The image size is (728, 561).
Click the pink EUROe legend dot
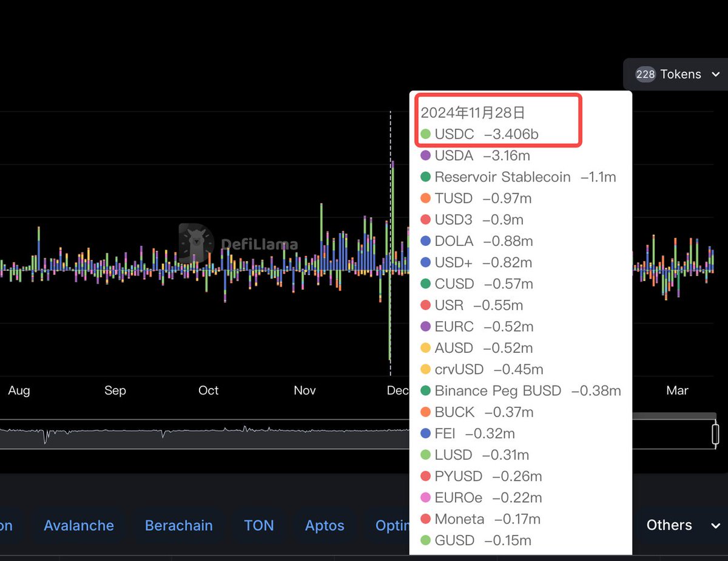425,498
